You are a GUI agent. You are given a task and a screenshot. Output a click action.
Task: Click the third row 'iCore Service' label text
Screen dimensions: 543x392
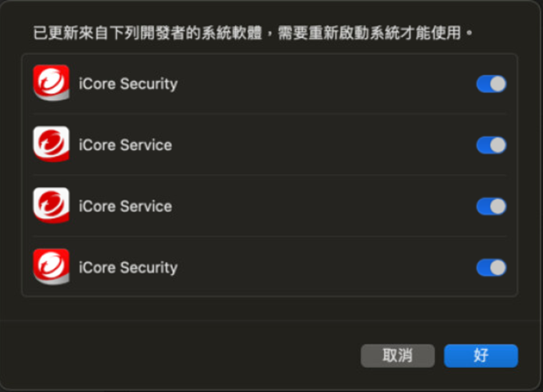coord(125,206)
